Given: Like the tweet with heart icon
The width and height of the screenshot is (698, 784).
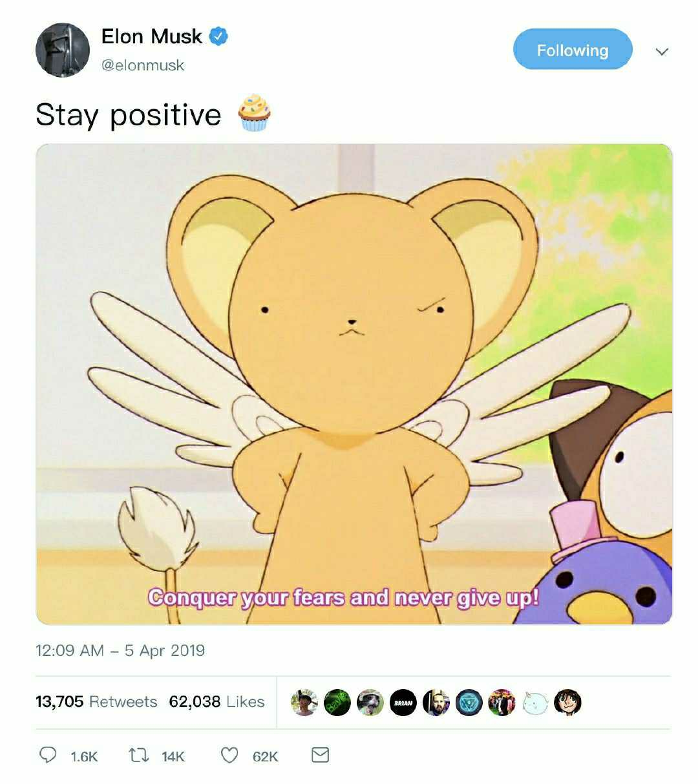Looking at the screenshot, I should click(229, 755).
